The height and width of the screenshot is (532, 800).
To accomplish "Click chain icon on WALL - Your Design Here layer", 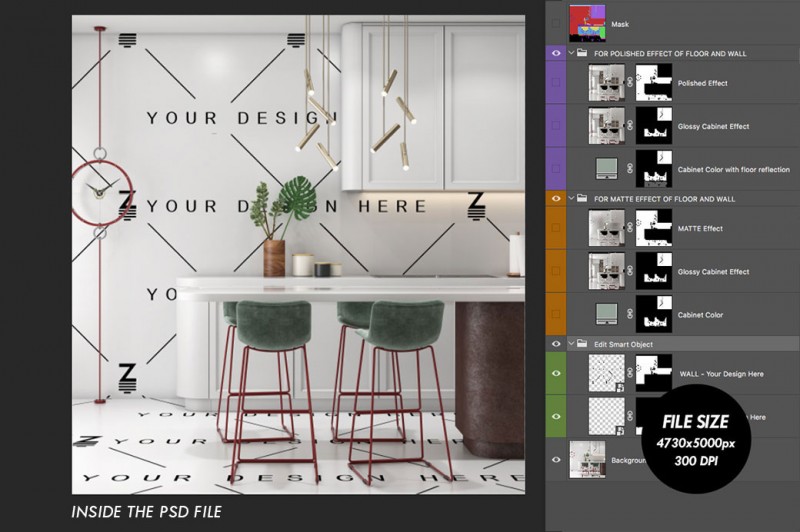I will [x=630, y=373].
